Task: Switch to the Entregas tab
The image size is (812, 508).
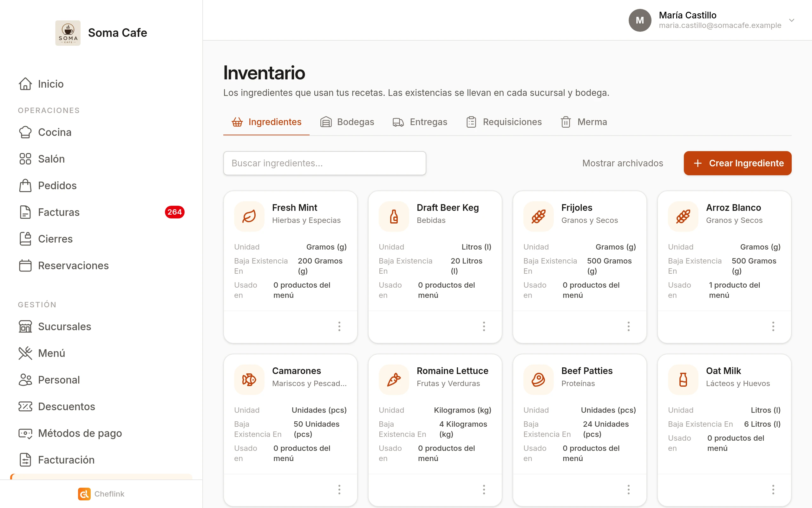Action: [x=420, y=122]
